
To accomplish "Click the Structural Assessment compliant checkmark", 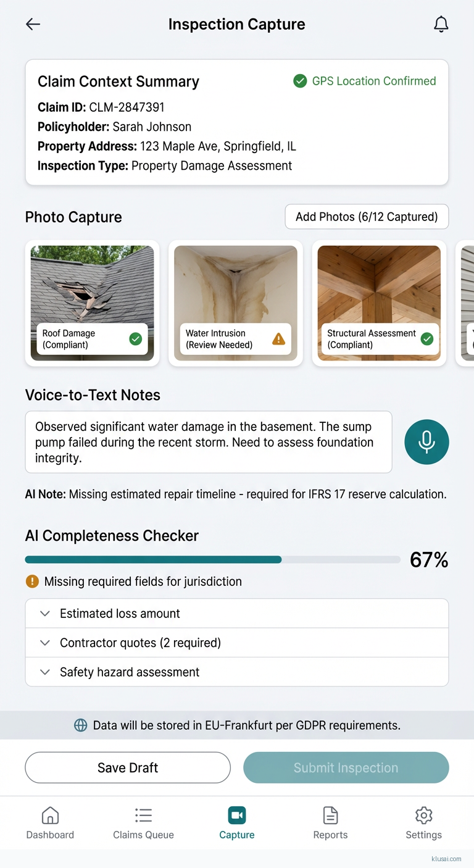I will [427, 339].
